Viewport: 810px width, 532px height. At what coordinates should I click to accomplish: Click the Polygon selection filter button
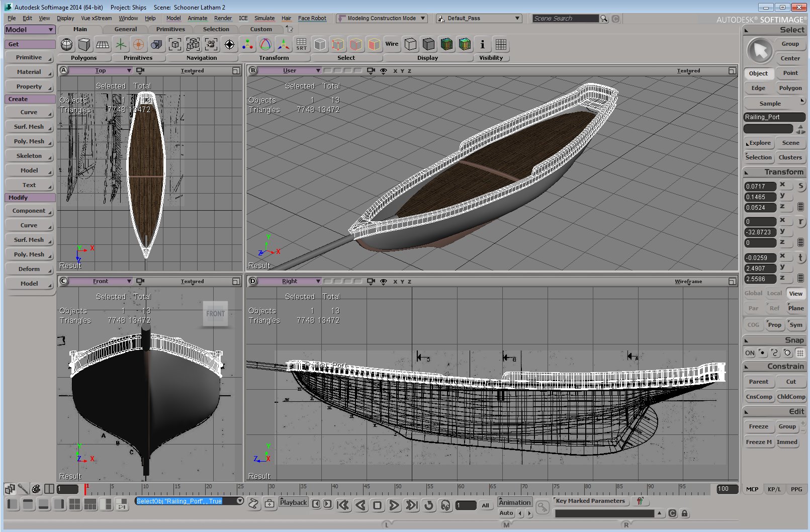coord(790,88)
